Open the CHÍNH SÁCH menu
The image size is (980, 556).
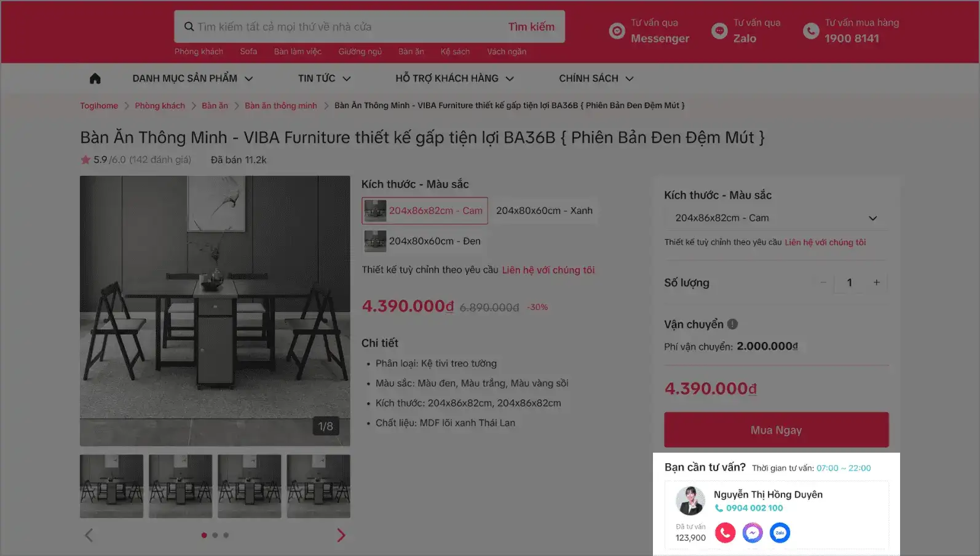click(596, 78)
